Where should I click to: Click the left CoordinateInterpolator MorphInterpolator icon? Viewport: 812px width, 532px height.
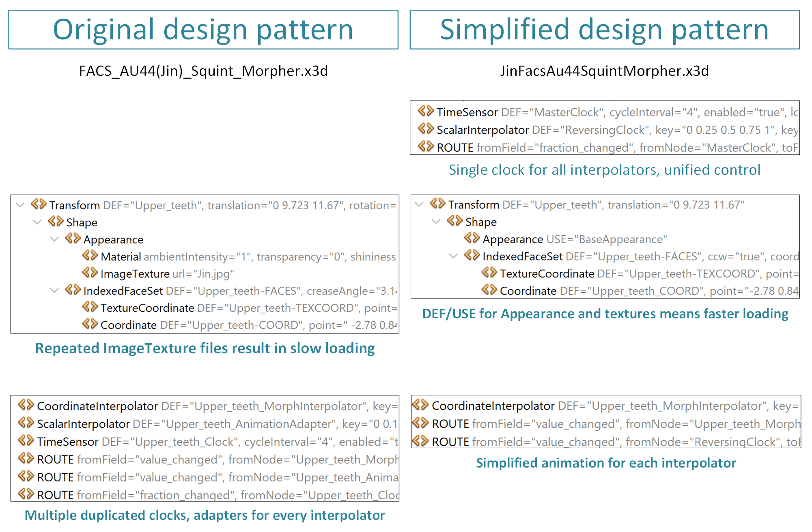(x=26, y=405)
